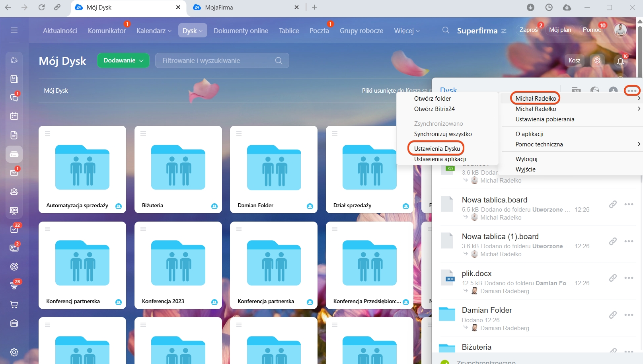This screenshot has height=364, width=643.
Task: Click the download arrow icon in Dysk panel header
Action: coord(613,91)
